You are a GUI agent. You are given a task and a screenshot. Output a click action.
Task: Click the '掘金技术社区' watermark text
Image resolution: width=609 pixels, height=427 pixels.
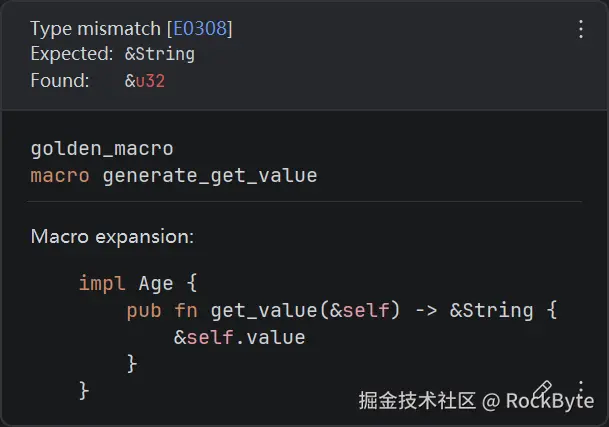417,401
